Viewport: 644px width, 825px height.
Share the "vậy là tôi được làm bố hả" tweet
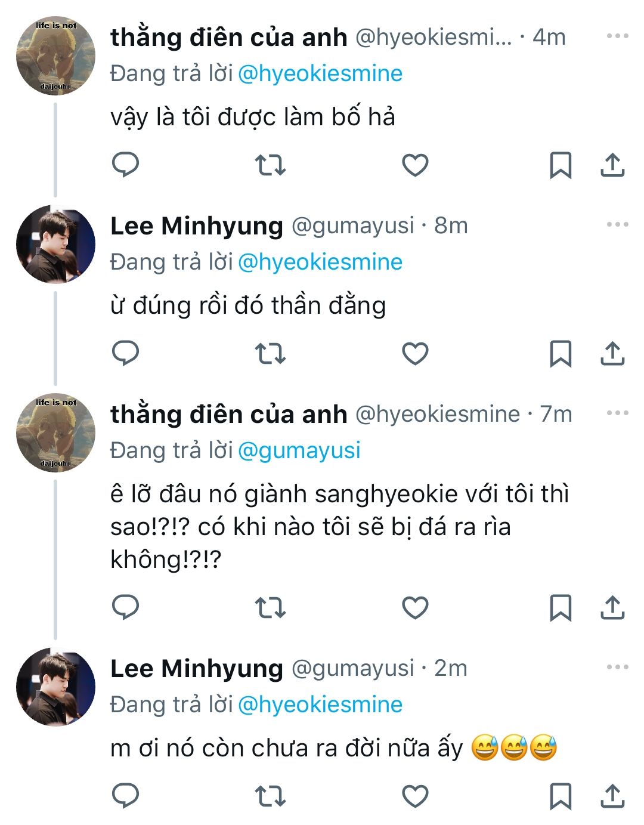click(x=612, y=165)
